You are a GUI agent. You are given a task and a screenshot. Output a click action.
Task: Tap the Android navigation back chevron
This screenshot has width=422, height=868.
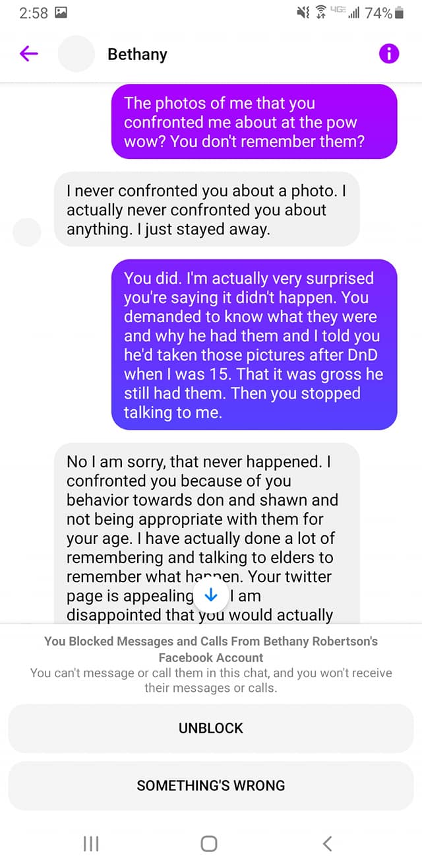(327, 843)
